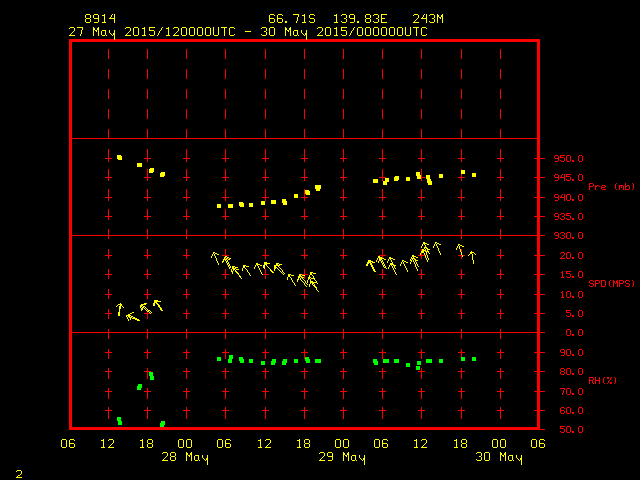The width and height of the screenshot is (640, 480).
Task: Click the rightmost green humidity data point
Action: click(474, 359)
